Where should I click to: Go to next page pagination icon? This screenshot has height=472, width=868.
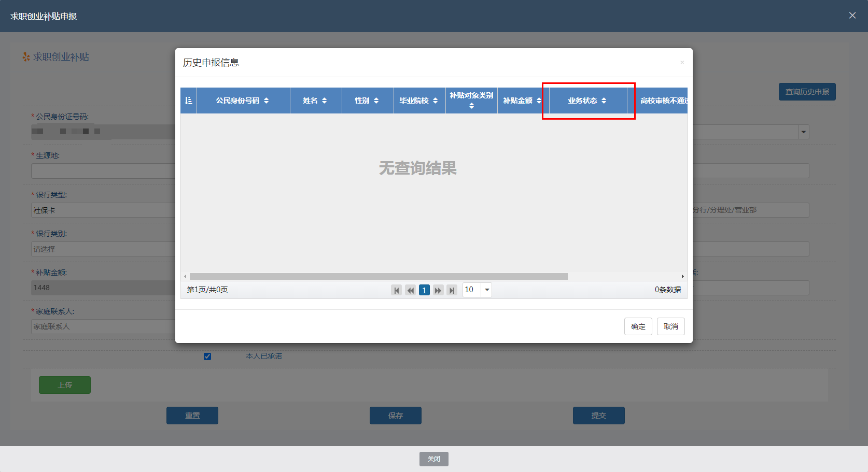click(x=438, y=290)
